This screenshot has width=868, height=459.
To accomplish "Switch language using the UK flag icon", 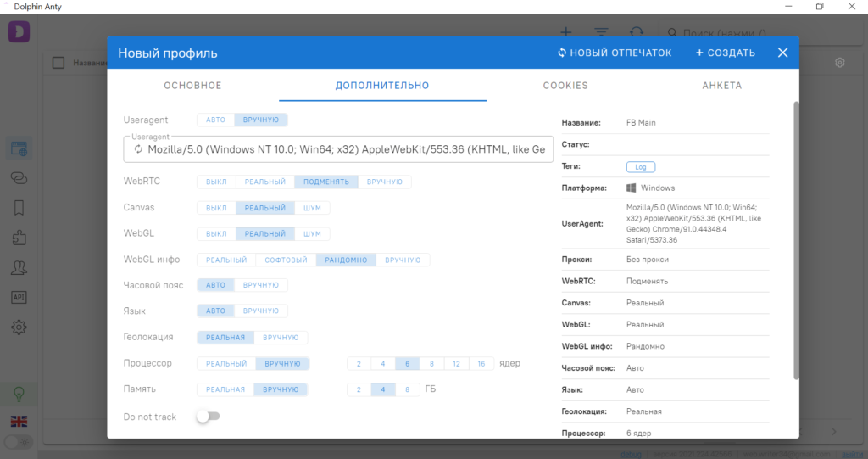I will [19, 422].
